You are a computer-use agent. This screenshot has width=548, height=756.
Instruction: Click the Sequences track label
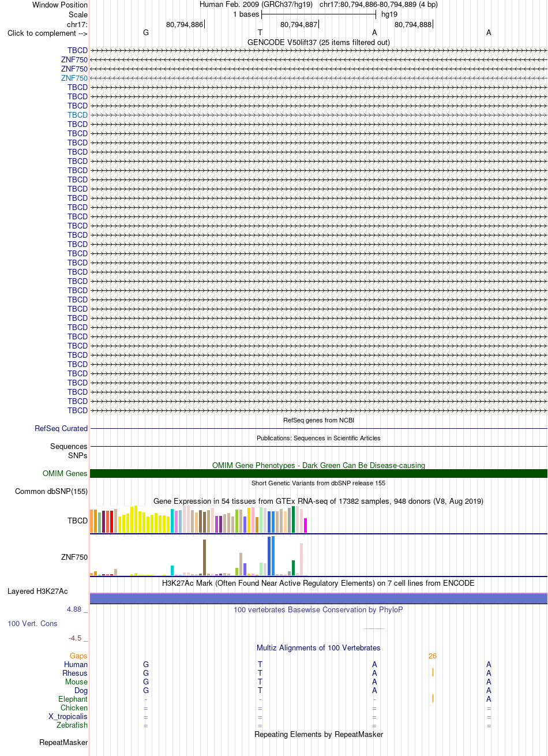point(69,446)
